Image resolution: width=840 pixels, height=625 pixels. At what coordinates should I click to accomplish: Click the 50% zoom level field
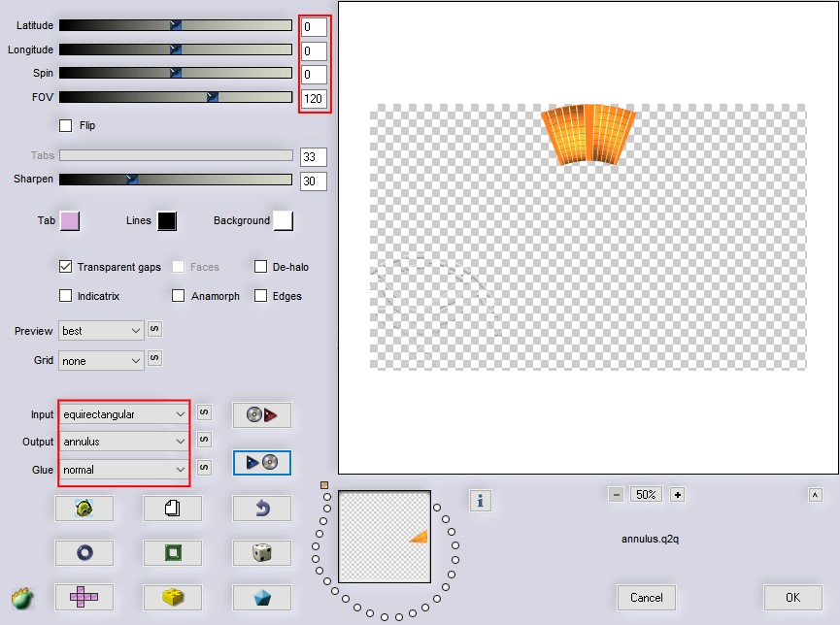point(646,494)
